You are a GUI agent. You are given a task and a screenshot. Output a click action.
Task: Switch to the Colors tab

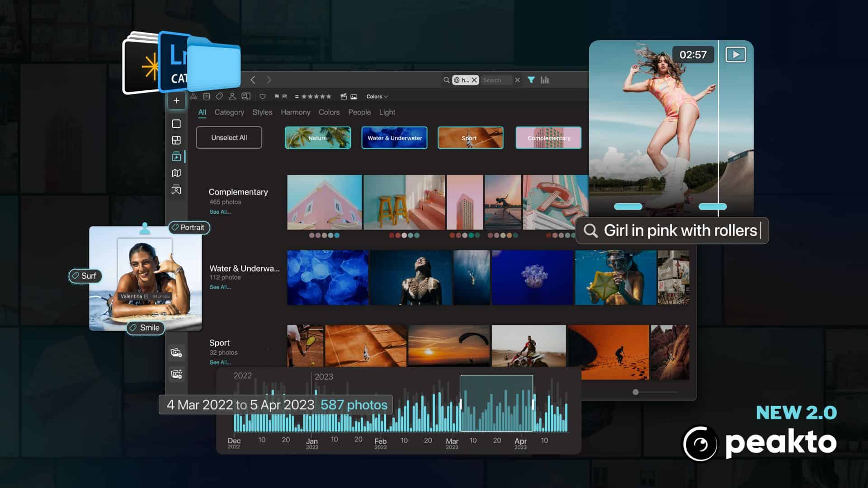(329, 112)
